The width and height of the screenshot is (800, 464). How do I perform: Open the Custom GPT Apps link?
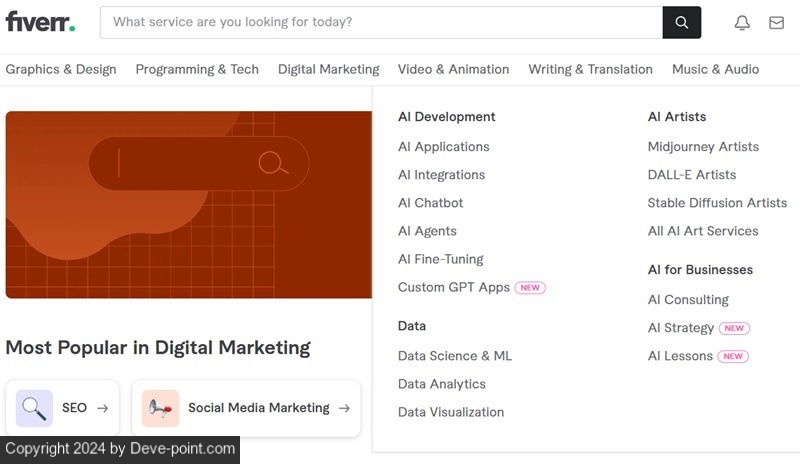[x=454, y=287]
